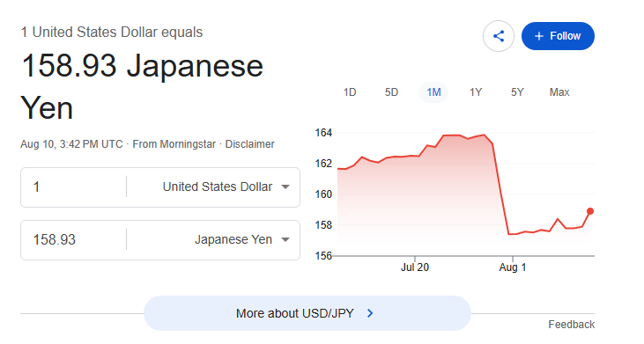Switch chart to 5Y range
The height and width of the screenshot is (344, 644).
pyautogui.click(x=517, y=92)
